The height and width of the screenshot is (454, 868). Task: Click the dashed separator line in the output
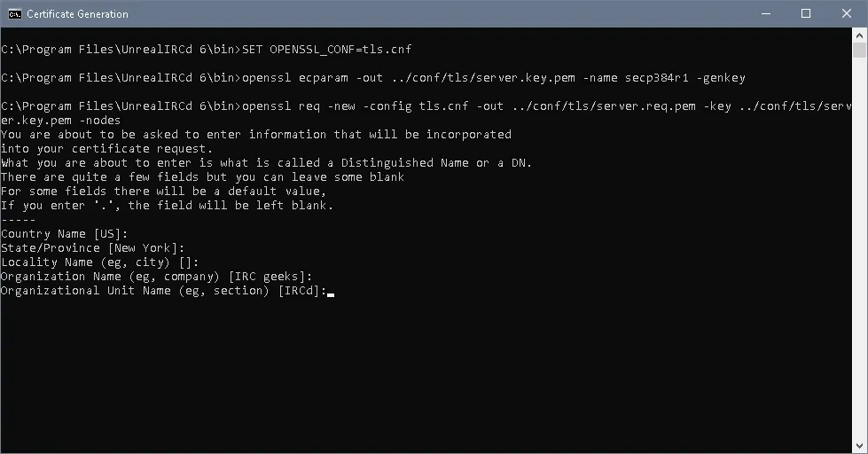pyautogui.click(x=19, y=220)
